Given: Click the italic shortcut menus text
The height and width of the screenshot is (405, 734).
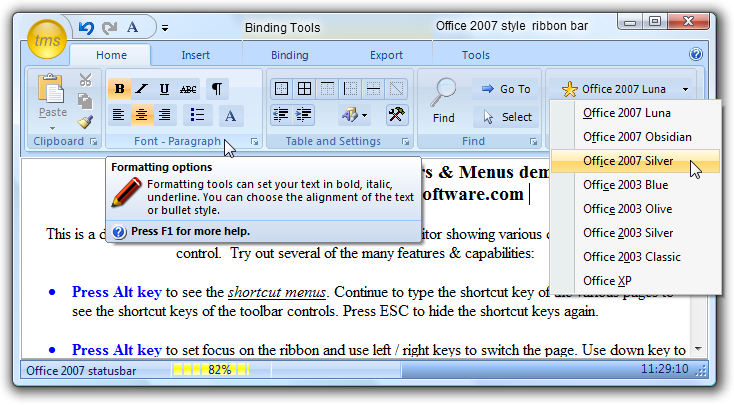Looking at the screenshot, I should click(x=277, y=293).
